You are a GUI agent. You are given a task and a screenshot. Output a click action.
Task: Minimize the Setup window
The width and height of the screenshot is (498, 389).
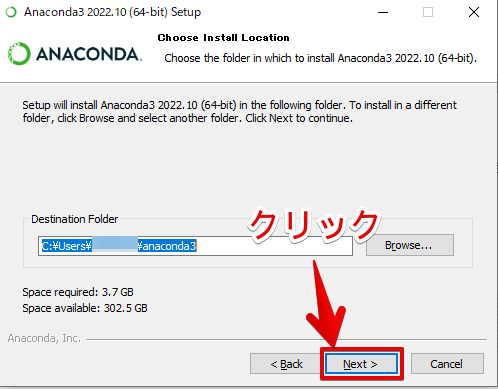coord(383,12)
